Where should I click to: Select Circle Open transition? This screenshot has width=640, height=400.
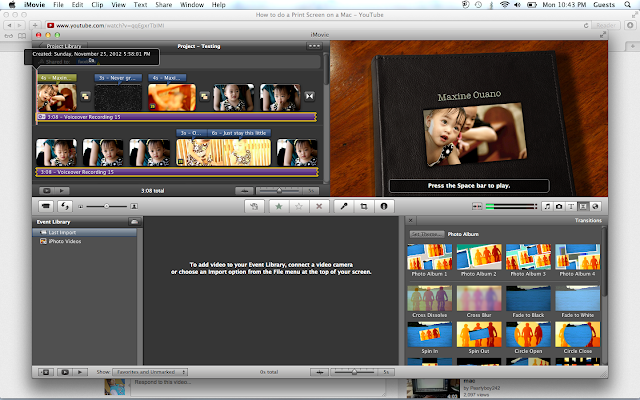tap(528, 338)
